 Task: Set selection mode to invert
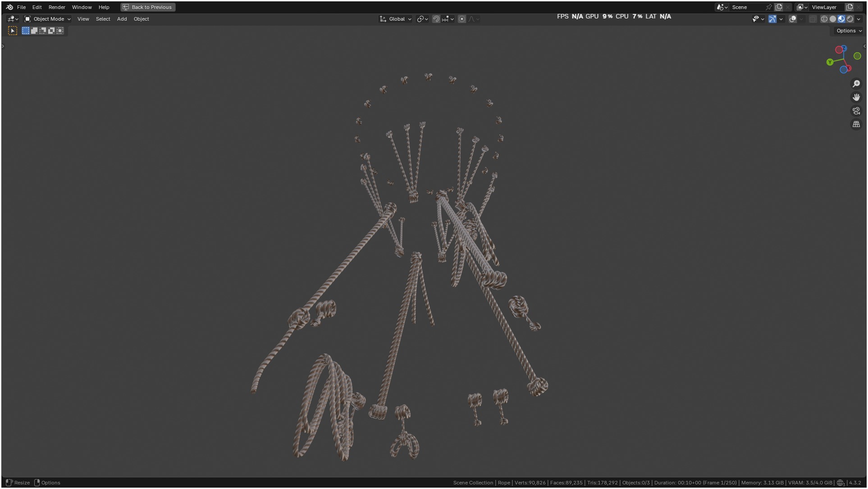click(x=51, y=31)
